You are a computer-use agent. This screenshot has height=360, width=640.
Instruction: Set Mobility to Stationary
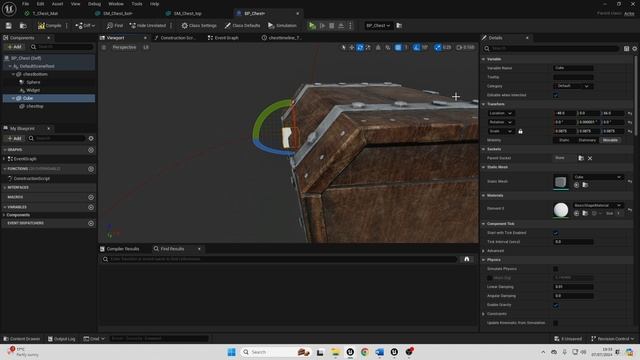click(x=587, y=140)
